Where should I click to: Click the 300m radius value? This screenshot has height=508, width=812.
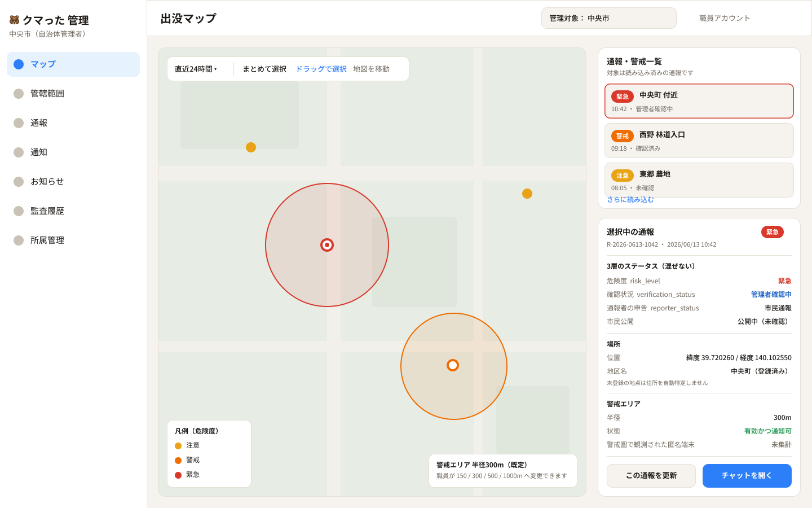[x=783, y=418]
